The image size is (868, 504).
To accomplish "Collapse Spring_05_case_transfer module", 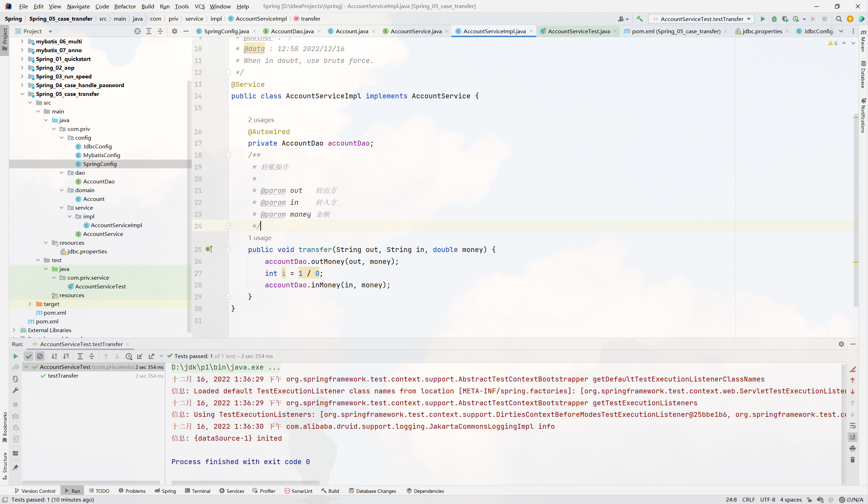I will pyautogui.click(x=22, y=94).
